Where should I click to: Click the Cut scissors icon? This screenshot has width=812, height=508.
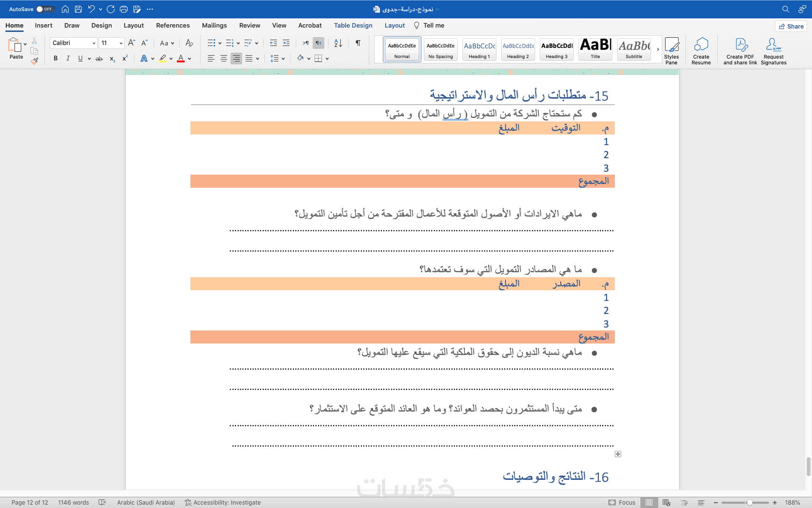pyautogui.click(x=34, y=41)
